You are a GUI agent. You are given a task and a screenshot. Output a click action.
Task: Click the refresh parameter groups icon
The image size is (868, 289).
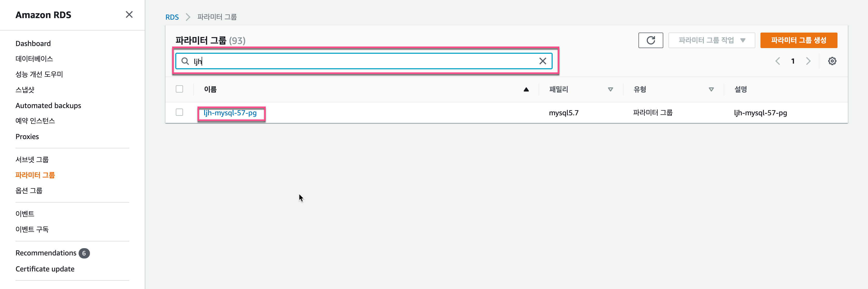pyautogui.click(x=650, y=40)
